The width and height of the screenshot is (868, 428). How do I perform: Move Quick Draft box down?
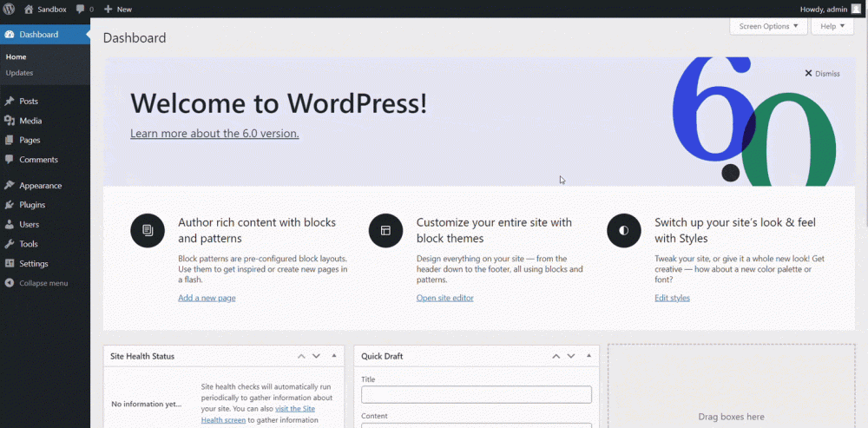coord(571,356)
